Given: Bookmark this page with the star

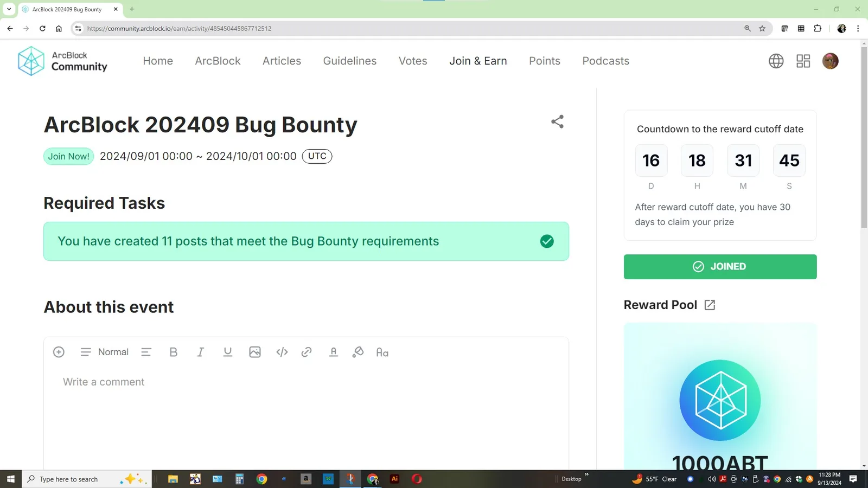Looking at the screenshot, I should pos(762,29).
